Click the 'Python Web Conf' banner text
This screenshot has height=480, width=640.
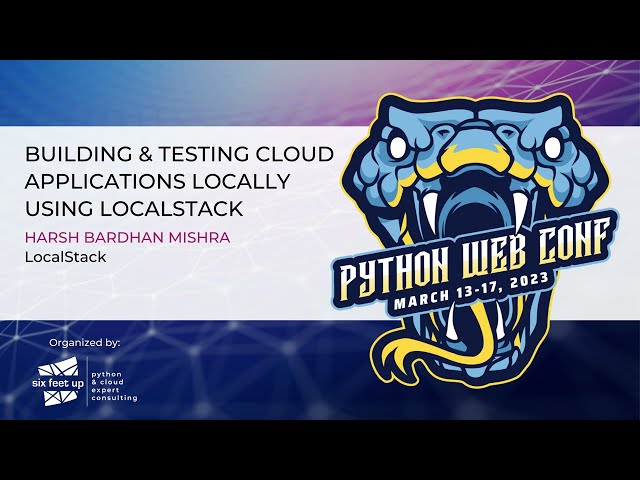pyautogui.click(x=475, y=257)
